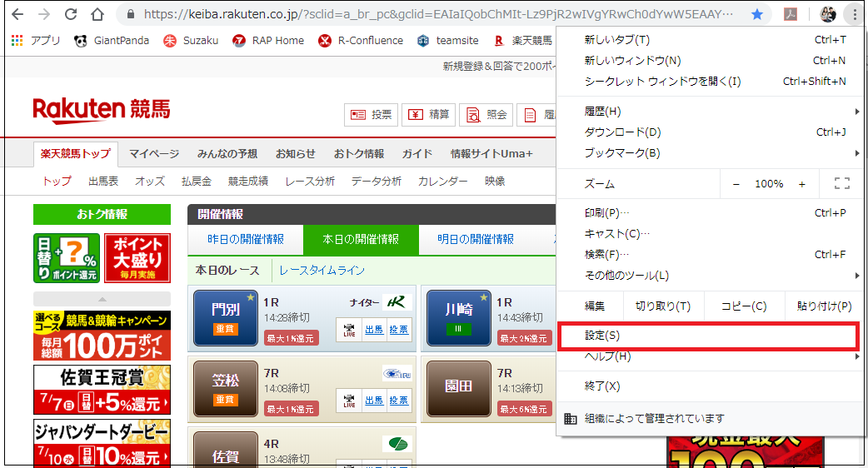Click 出馬 link for 門別 1R
The width and height of the screenshot is (868, 468).
pos(374,330)
